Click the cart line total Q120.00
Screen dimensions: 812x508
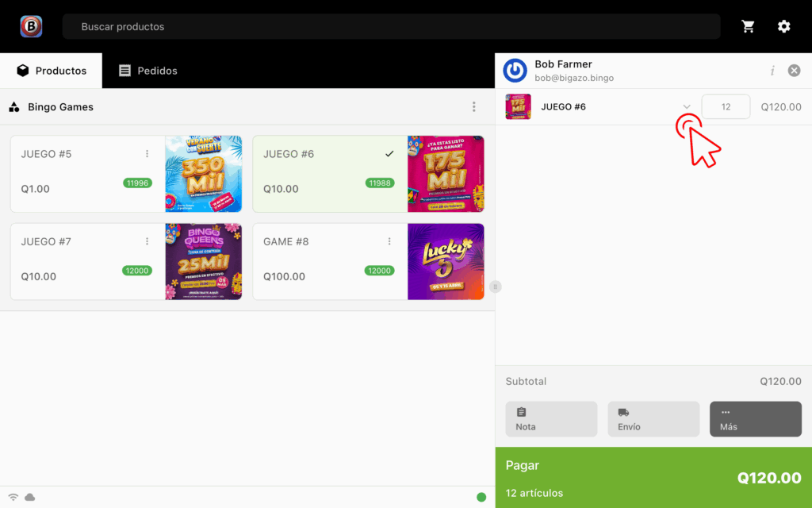tap(781, 107)
